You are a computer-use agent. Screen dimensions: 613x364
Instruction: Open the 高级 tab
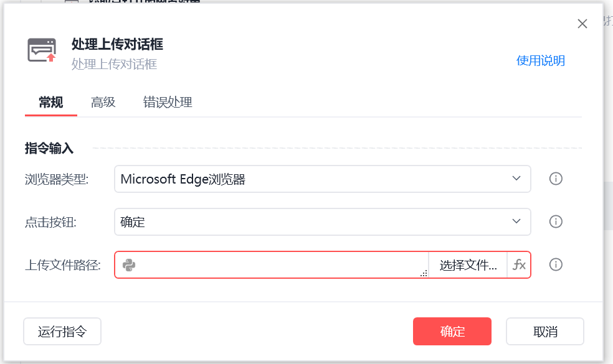pyautogui.click(x=103, y=103)
